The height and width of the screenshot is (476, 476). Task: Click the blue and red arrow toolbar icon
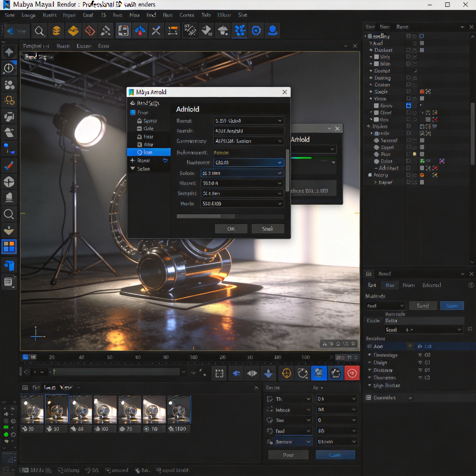140,31
